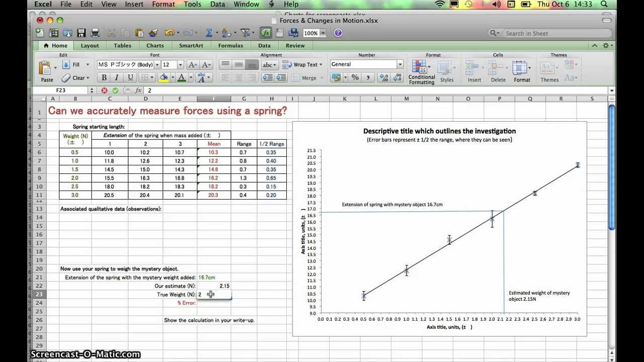Switch to the Formulas ribbon tab
The height and width of the screenshot is (362, 644).
click(x=230, y=46)
